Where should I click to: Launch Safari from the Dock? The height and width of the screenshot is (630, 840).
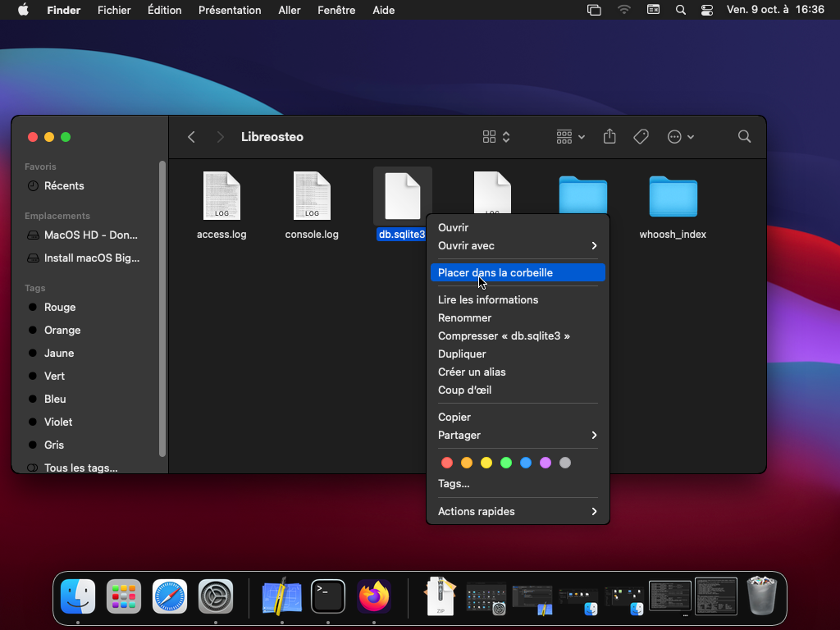point(170,596)
